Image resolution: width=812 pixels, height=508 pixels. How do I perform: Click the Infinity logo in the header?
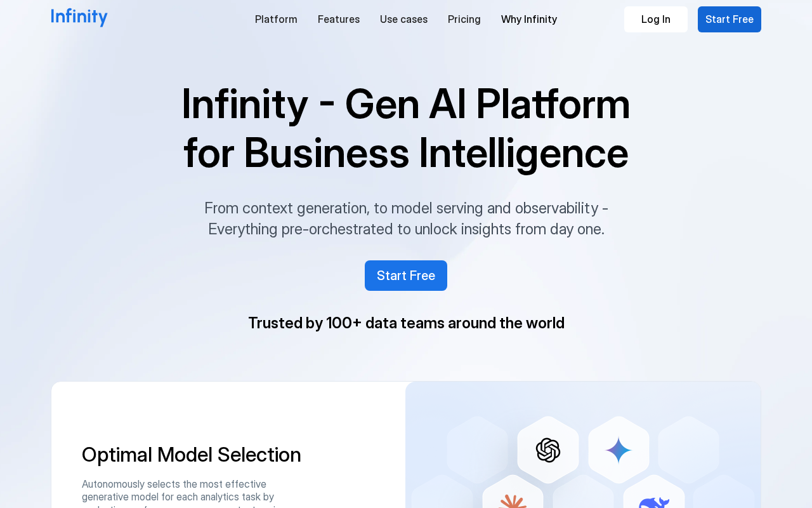[x=79, y=18]
